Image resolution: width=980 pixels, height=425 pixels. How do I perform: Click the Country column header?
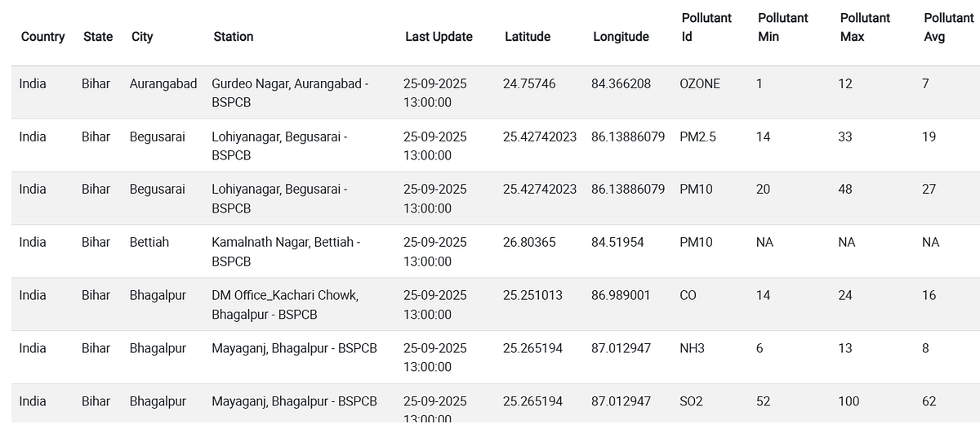pos(42,37)
